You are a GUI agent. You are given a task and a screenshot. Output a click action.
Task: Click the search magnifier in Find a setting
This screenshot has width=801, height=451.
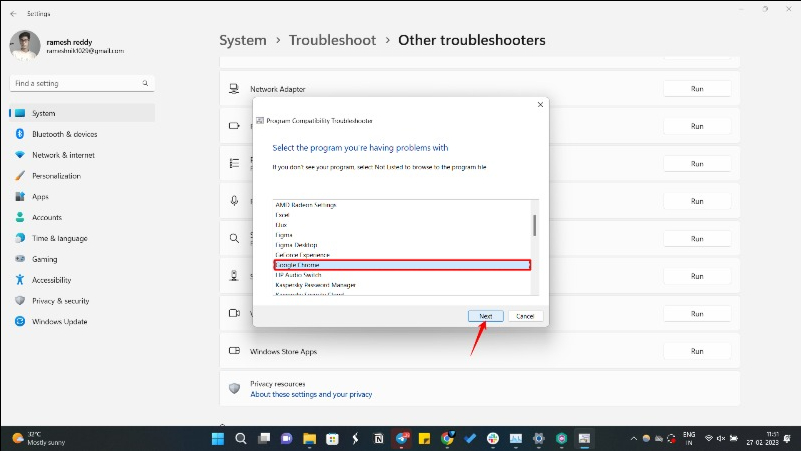point(145,83)
